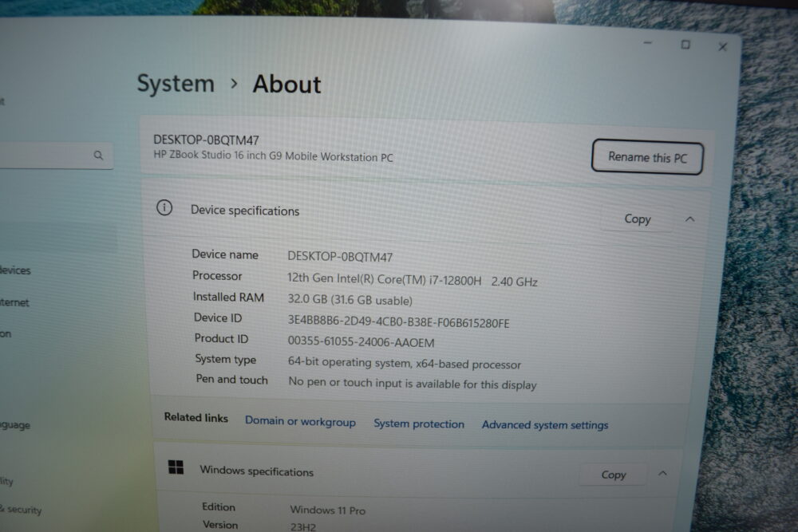This screenshot has height=532, width=798.
Task: Select the sidebar item ending in 'devices'
Action: tap(15, 270)
